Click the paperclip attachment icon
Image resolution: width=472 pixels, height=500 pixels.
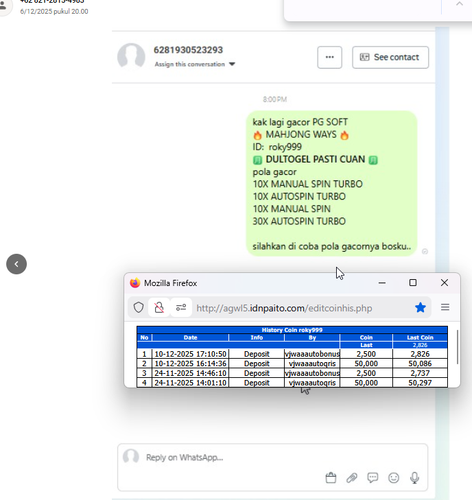352,478
